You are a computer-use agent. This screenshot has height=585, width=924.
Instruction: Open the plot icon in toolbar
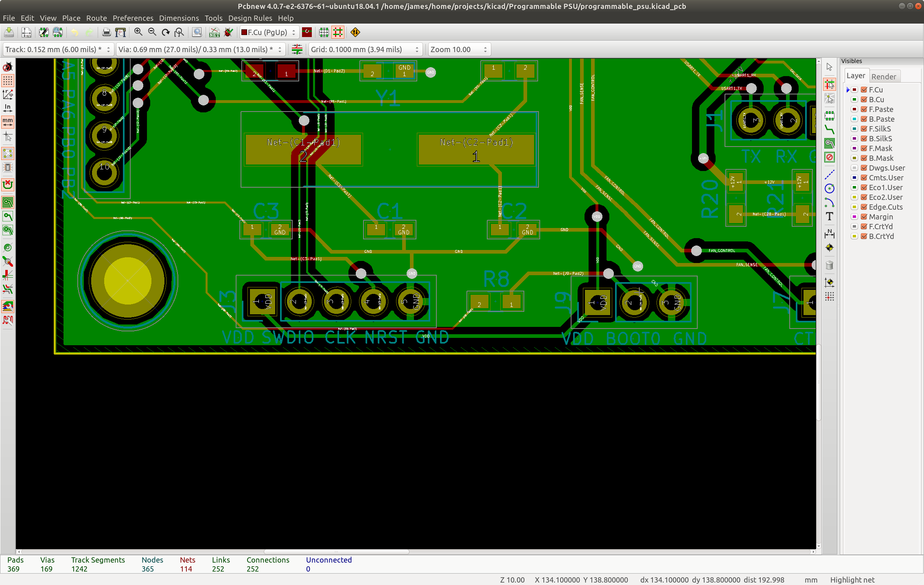tap(120, 33)
